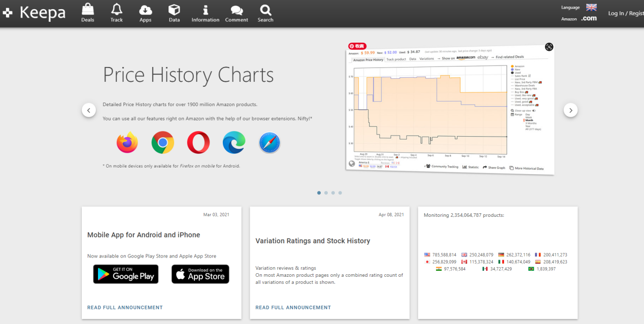Click the Download on the App Store badge
This screenshot has width=644, height=324.
200,274
